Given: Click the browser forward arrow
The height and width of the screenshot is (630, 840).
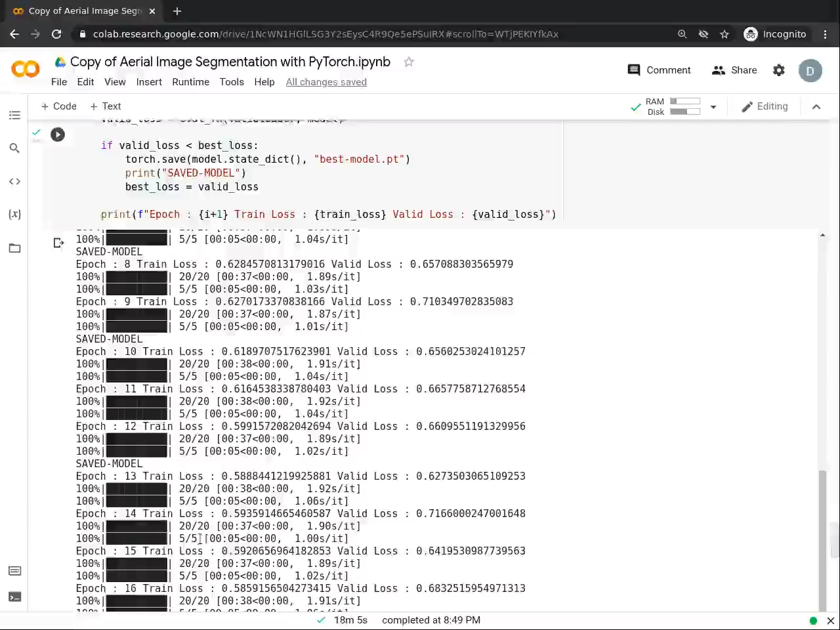Looking at the screenshot, I should click(x=35, y=34).
